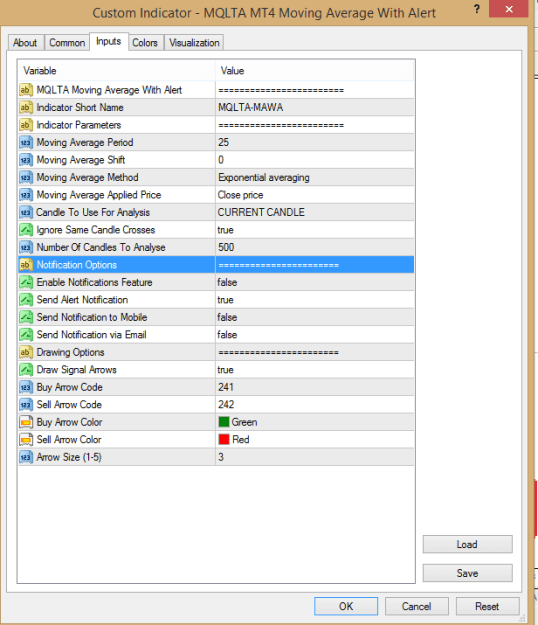Click the boolean icon beside Draw Signal Arrows
Image resolution: width=538 pixels, height=625 pixels.
pos(26,370)
